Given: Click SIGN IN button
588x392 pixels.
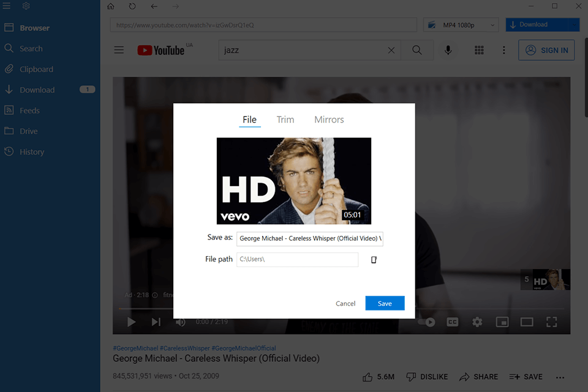Looking at the screenshot, I should [x=546, y=50].
